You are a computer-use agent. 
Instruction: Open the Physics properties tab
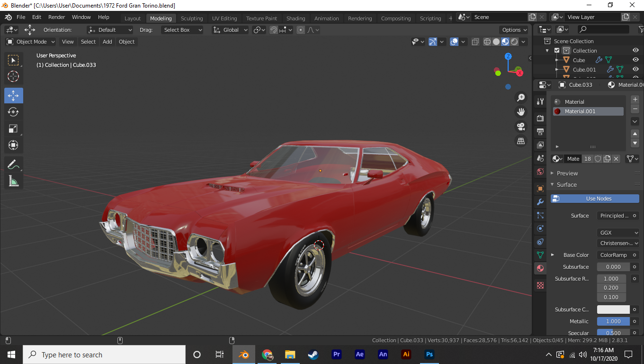pyautogui.click(x=540, y=228)
